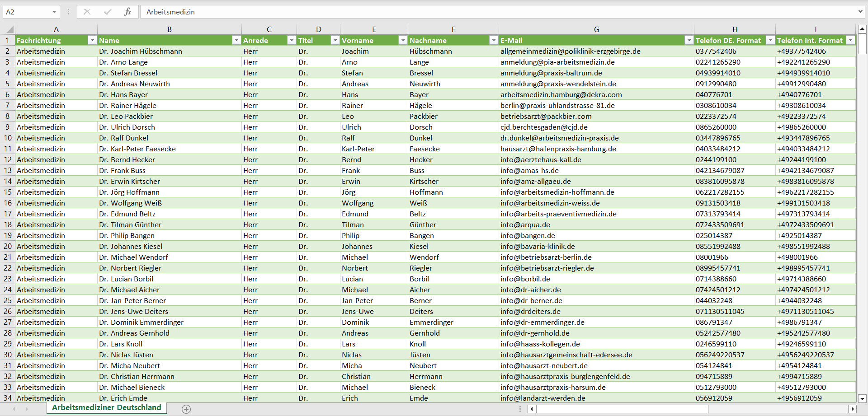Click the cancel (X) formula bar icon
The height and width of the screenshot is (416, 868).
(87, 12)
